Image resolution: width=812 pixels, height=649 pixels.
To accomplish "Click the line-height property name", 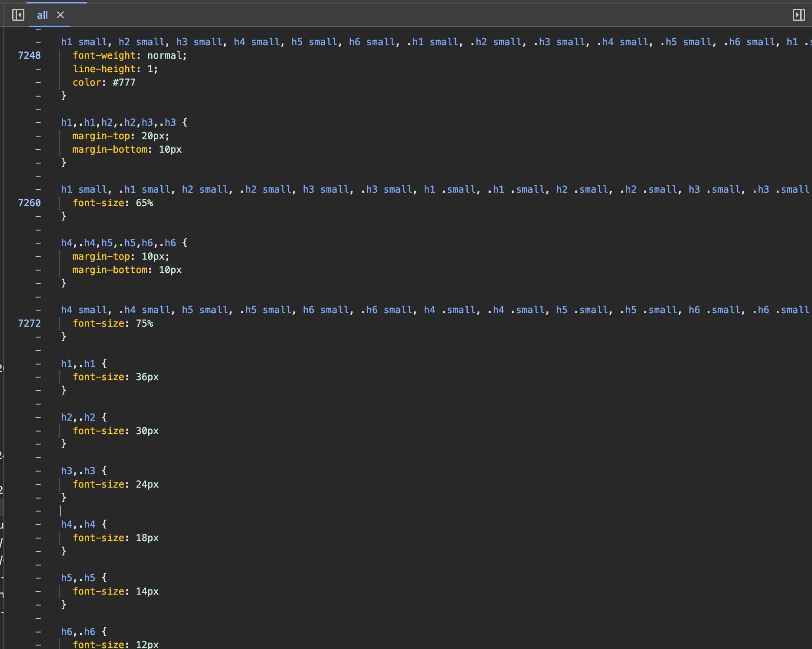I will click(104, 69).
